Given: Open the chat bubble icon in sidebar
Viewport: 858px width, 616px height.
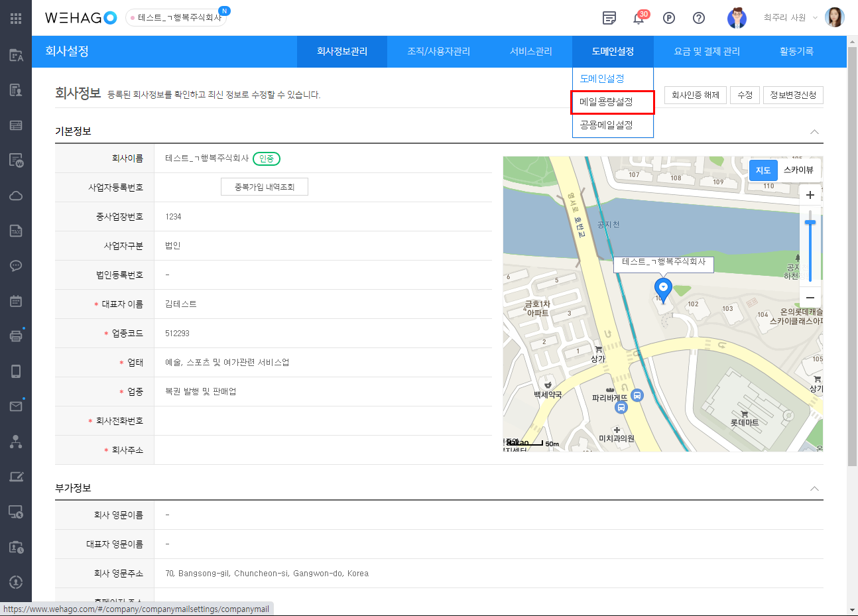Looking at the screenshot, I should coord(16,266).
